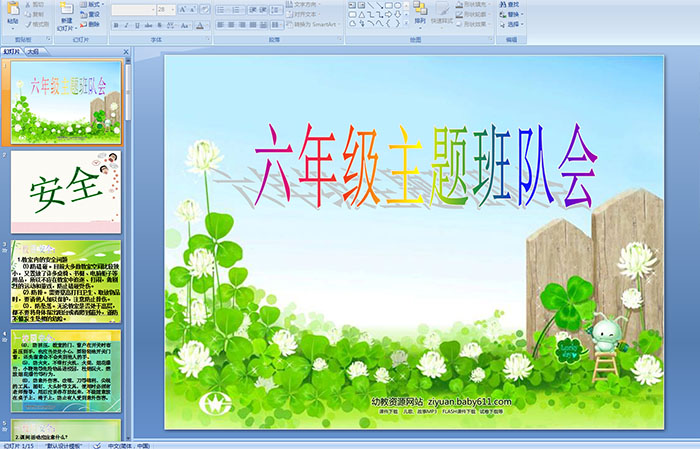
Task: Click the Increase Indent icon
Action: pyautogui.click(x=263, y=10)
